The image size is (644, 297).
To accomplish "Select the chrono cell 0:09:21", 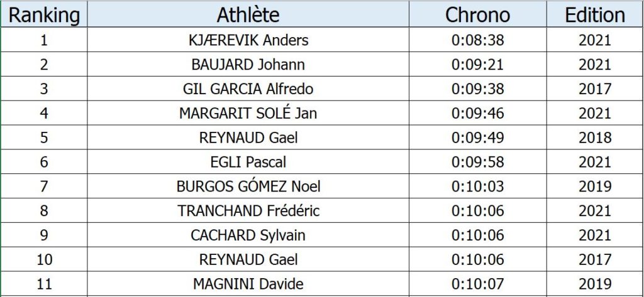I will click(478, 65).
